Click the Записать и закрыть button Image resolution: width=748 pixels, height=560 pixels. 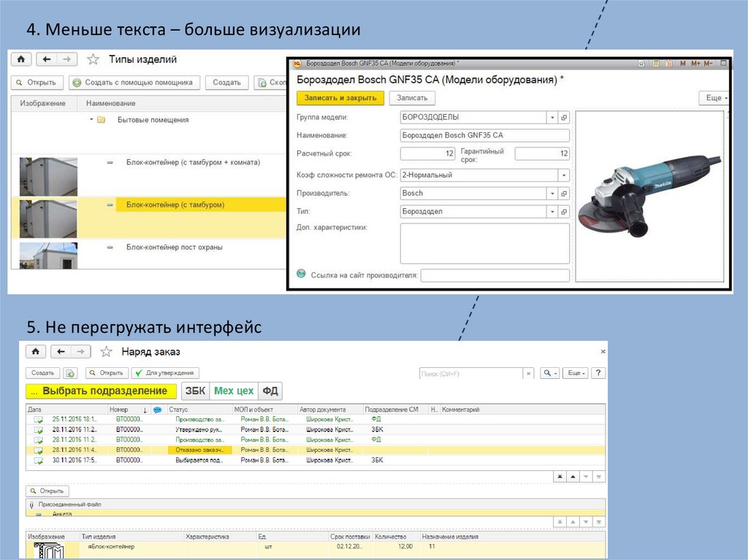[x=340, y=98]
